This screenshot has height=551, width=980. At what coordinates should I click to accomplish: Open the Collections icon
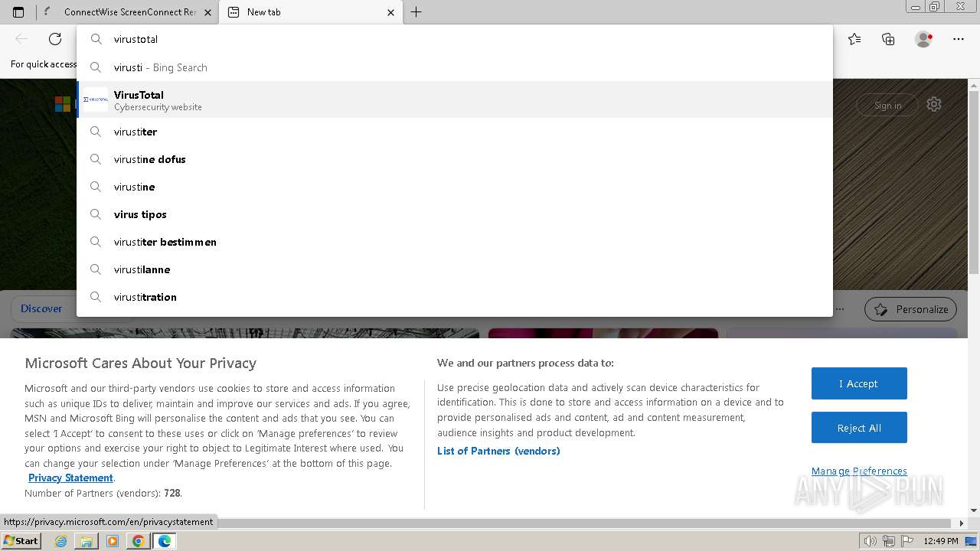point(888,39)
